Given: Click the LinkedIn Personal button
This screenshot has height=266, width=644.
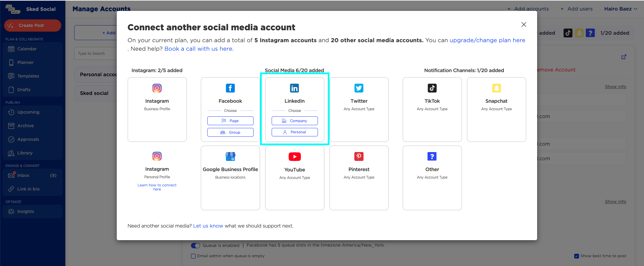Looking at the screenshot, I should point(295,132).
